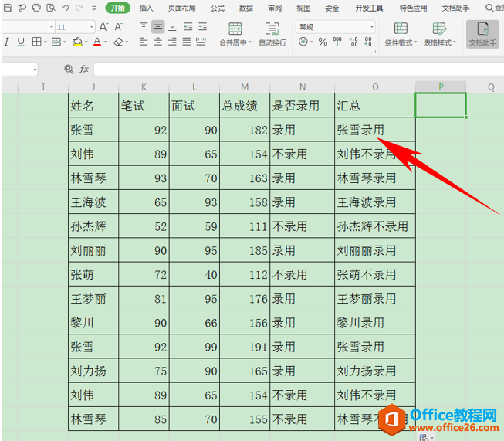This screenshot has width=504, height=441.
Task: Click the zoom magnifier beside fx
Action: pyautogui.click(x=69, y=69)
